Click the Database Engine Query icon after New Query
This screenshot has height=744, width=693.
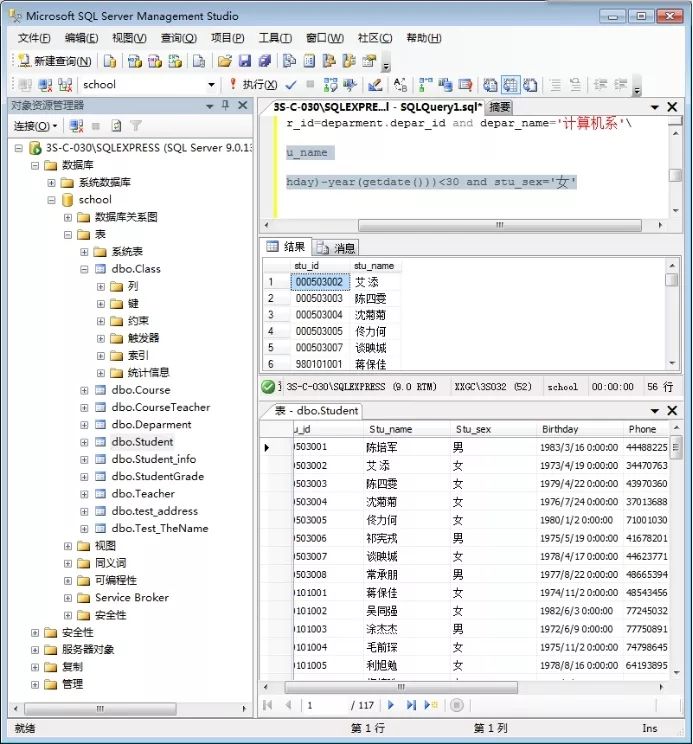pos(110,61)
